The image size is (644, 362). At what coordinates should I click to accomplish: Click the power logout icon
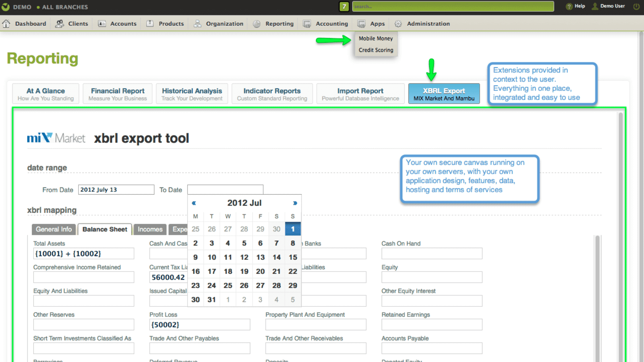click(x=636, y=6)
